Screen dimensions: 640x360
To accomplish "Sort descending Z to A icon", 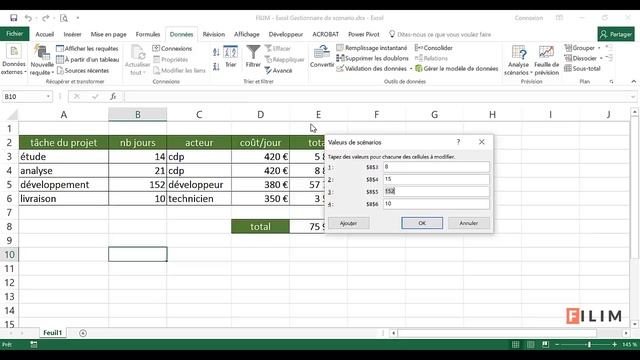I will (216, 66).
